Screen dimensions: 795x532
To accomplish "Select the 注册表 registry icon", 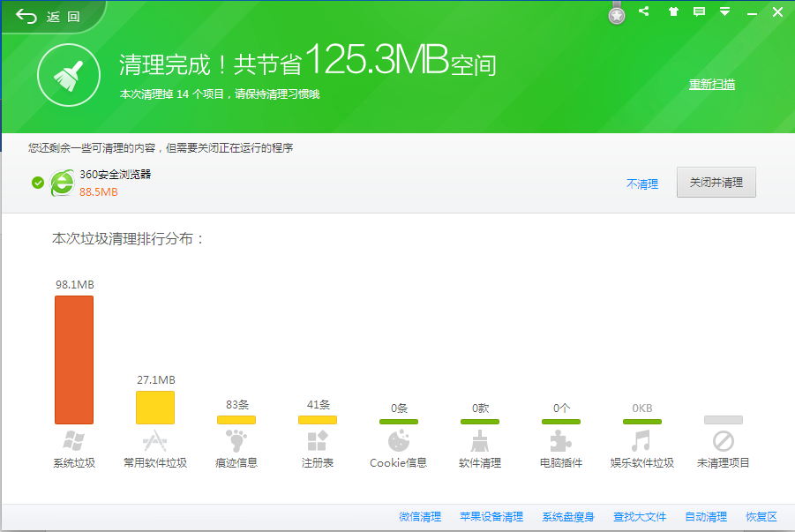I will click(x=318, y=441).
